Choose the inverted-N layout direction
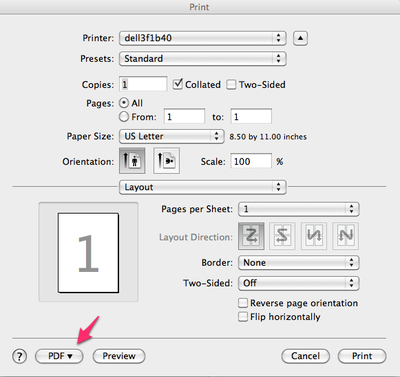This screenshot has height=377, width=400. 314,236
